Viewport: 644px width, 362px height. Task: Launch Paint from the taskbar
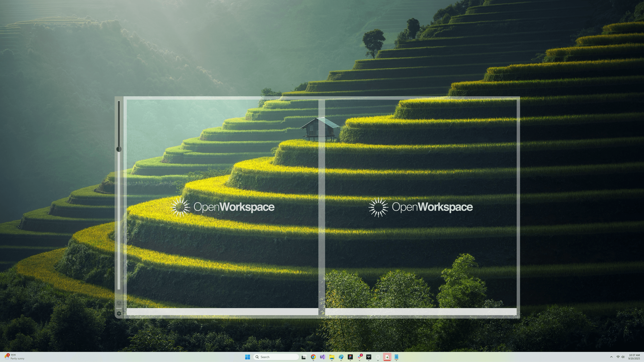tap(341, 357)
